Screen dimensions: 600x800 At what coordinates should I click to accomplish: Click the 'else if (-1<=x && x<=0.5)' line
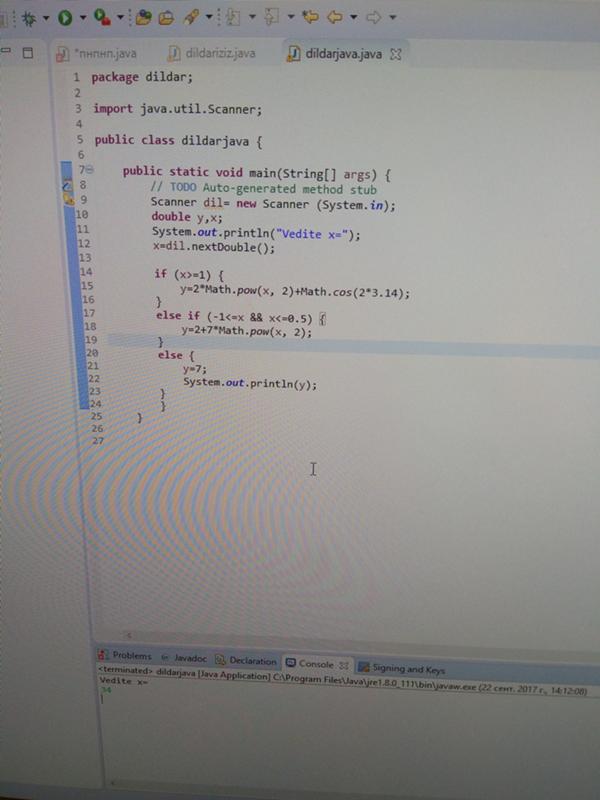(x=241, y=318)
